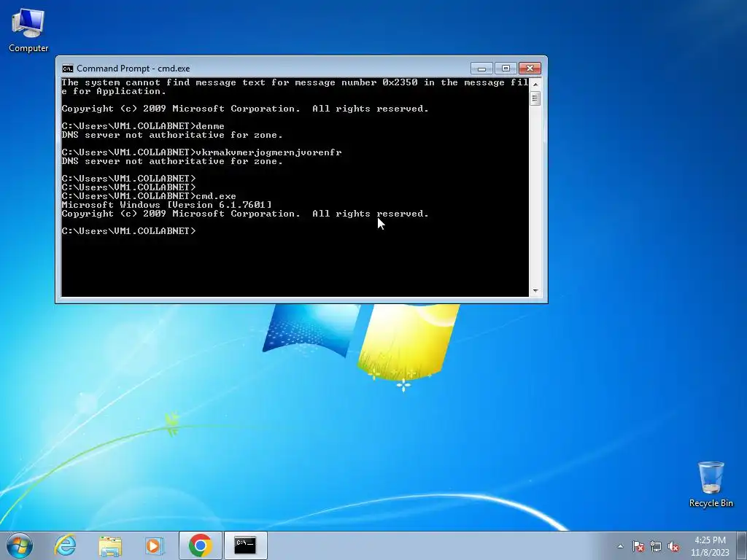Click the 'vkrmakvmerjogmernjvorenfr' command text

coord(268,153)
